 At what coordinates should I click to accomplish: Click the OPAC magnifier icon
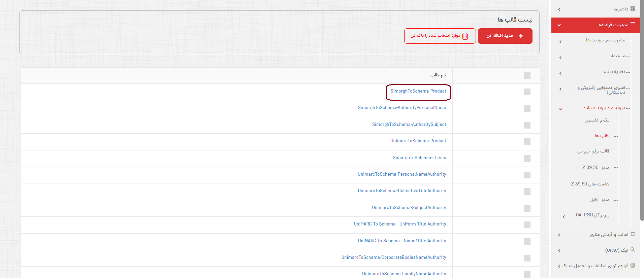click(633, 250)
